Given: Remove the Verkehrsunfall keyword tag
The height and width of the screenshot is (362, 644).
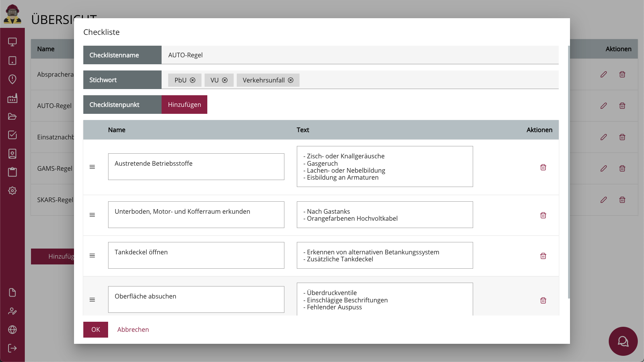Looking at the screenshot, I should [291, 80].
